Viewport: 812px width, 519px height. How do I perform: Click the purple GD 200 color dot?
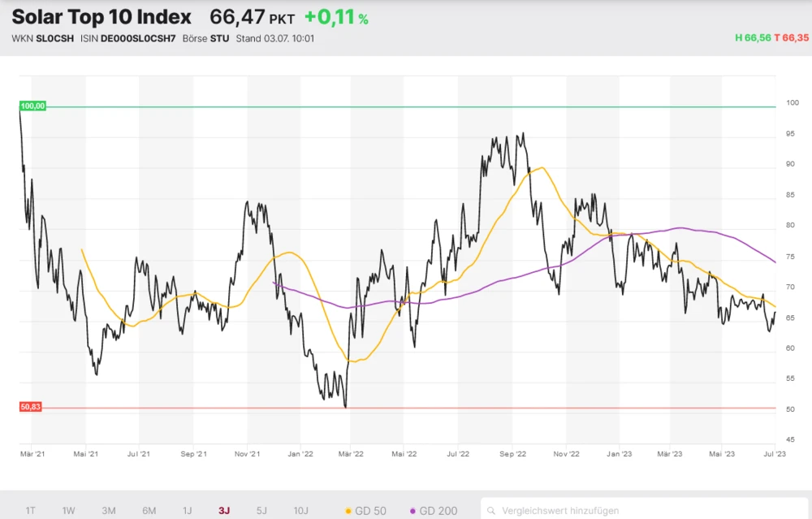tap(412, 511)
